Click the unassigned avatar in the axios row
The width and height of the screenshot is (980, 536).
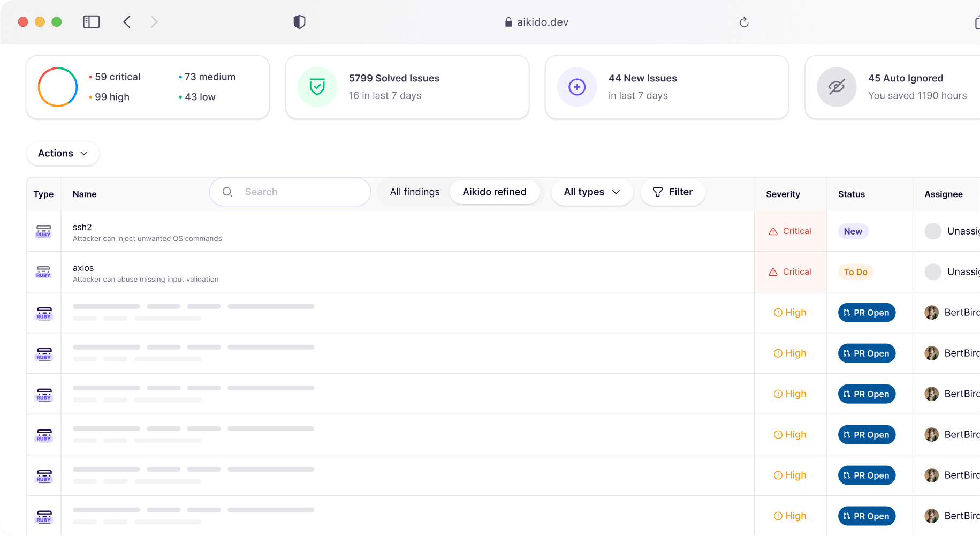click(933, 272)
